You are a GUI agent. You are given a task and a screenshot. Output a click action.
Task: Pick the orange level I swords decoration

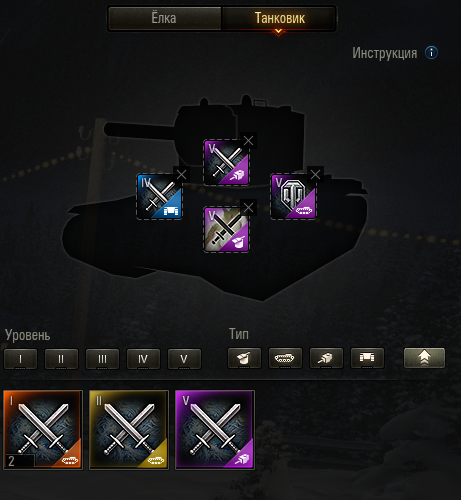(x=43, y=430)
